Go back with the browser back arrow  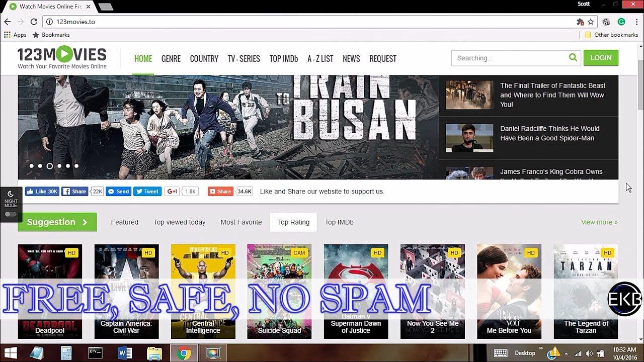[8, 22]
